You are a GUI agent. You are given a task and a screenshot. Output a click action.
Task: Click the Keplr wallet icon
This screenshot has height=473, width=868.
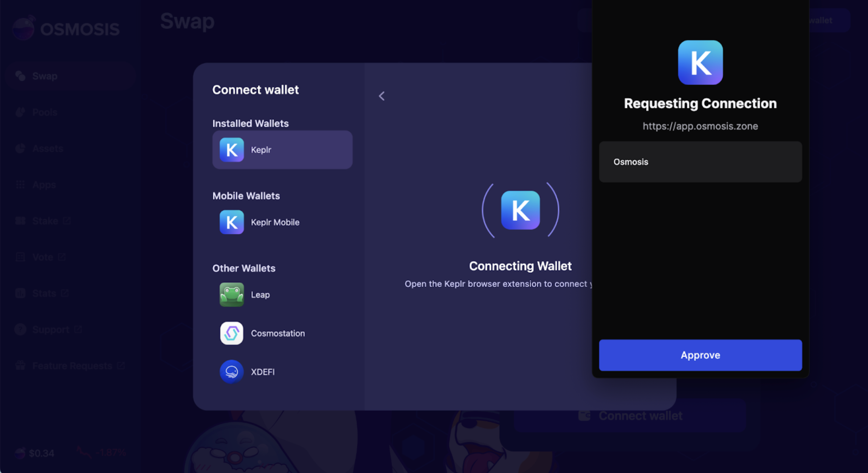231,150
